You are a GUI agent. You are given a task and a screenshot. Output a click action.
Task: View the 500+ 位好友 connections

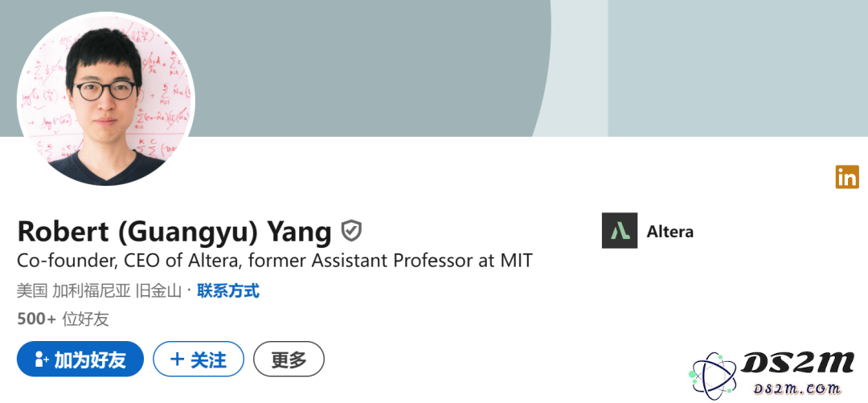pyautogui.click(x=63, y=319)
